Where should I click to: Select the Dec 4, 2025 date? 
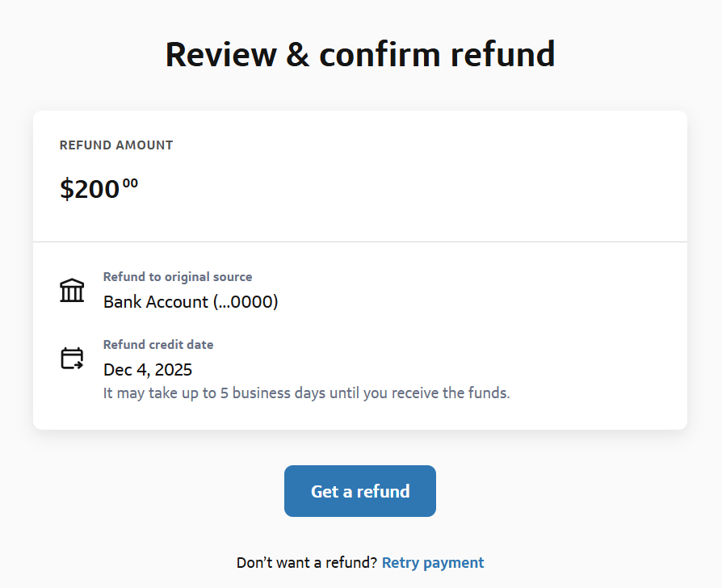tap(148, 370)
